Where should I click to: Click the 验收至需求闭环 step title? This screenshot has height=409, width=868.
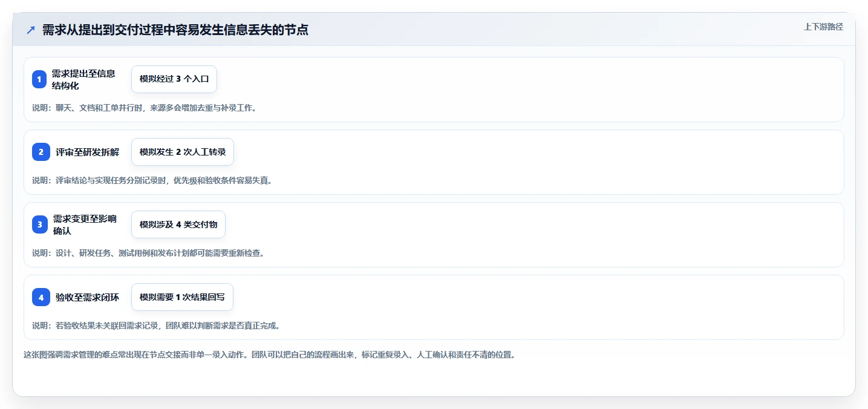click(x=87, y=297)
